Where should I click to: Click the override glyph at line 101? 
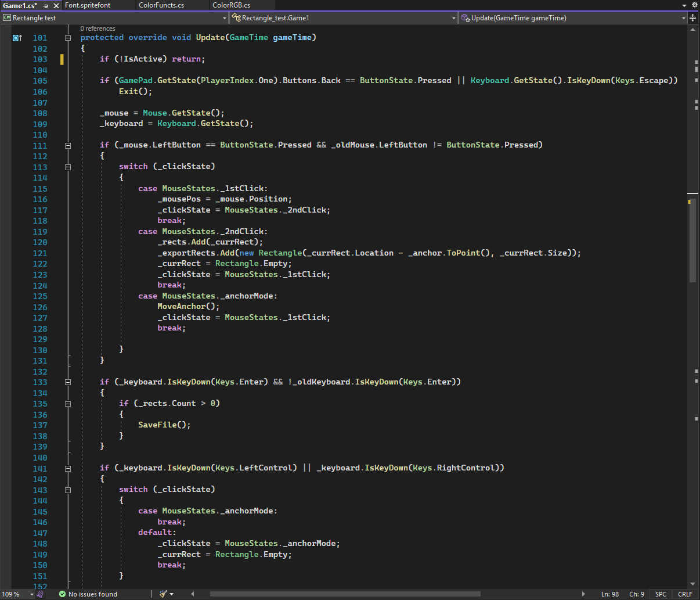tap(17, 38)
